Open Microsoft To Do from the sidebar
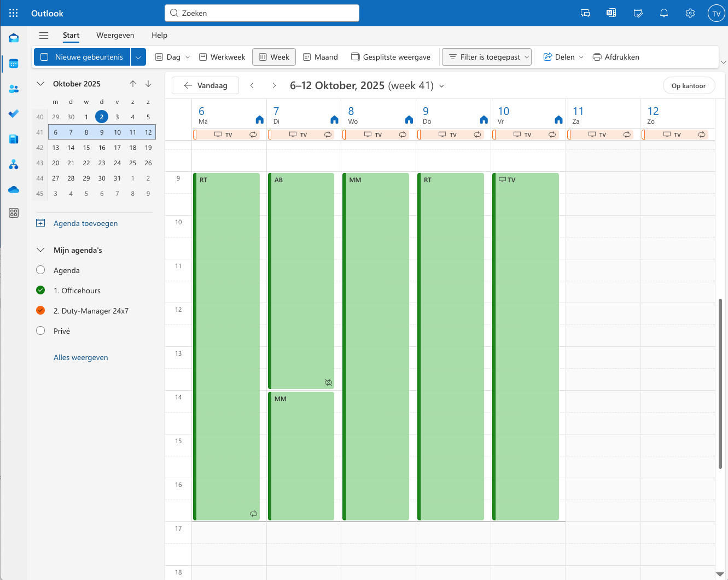 14,114
